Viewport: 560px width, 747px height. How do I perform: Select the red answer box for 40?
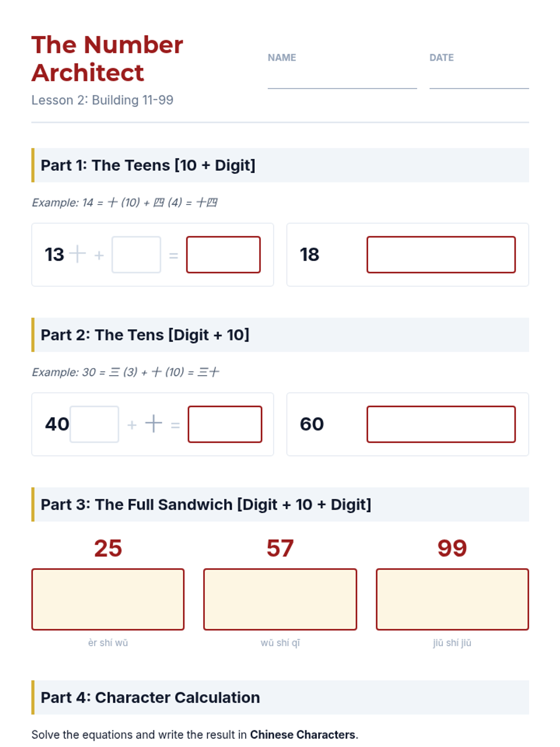click(x=225, y=424)
